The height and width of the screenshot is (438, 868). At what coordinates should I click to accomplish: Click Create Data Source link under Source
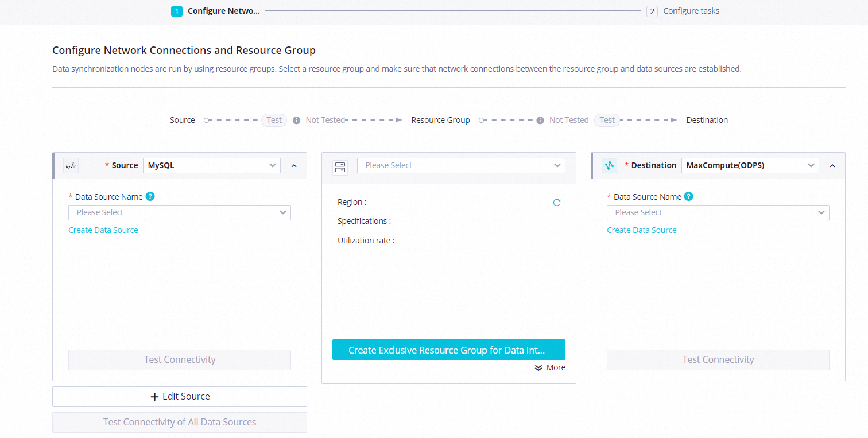[x=103, y=230]
